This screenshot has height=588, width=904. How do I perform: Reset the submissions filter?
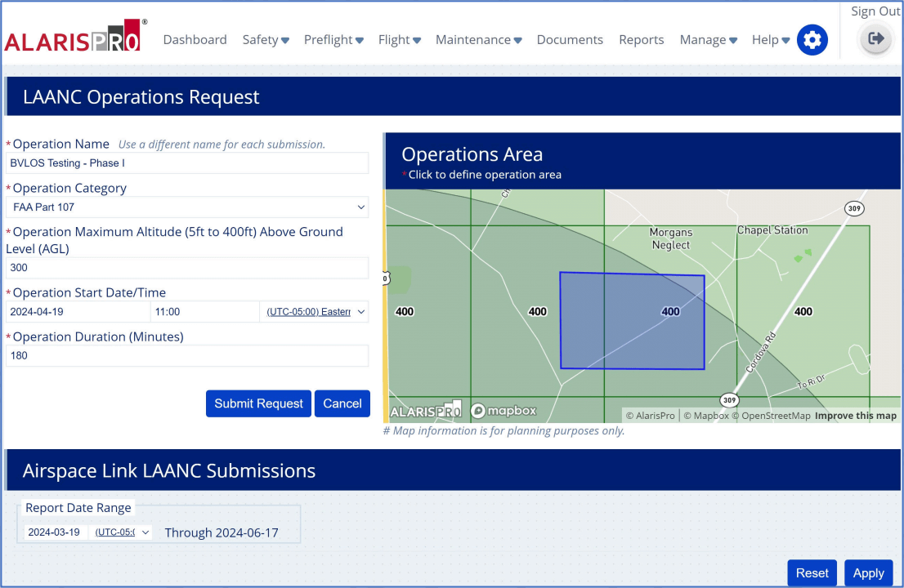[x=812, y=573]
